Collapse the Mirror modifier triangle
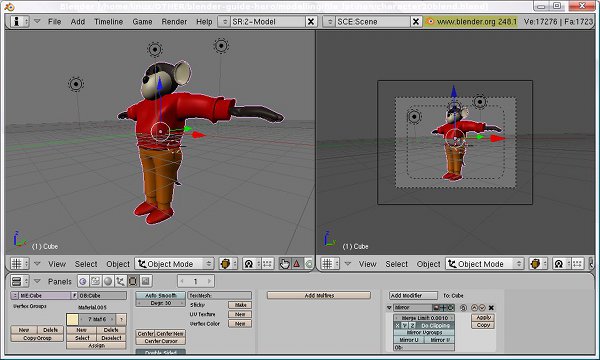Viewport: 600px width, 360px height. (x=389, y=308)
